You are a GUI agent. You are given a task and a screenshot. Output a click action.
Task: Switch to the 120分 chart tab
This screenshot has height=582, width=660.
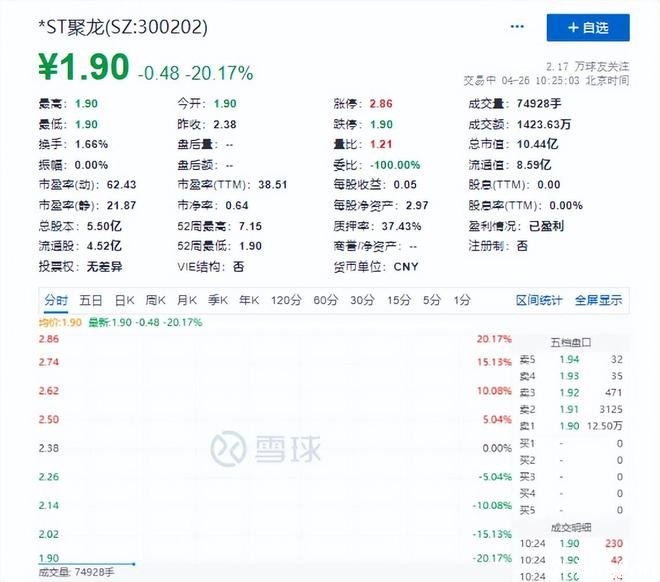pyautogui.click(x=286, y=300)
